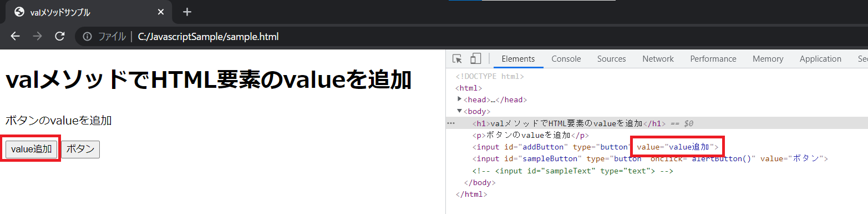Click the browser back arrow
The height and width of the screenshot is (214, 868).
coord(15,37)
